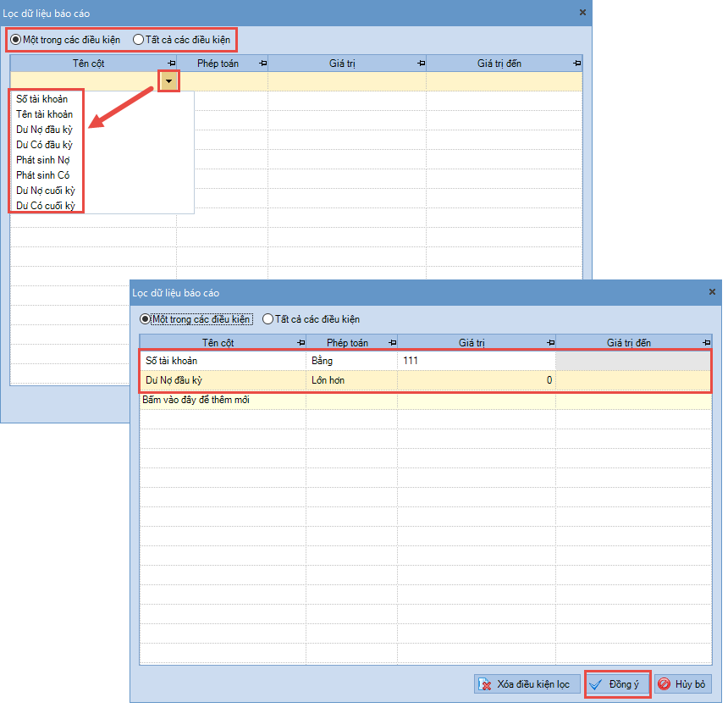
Task: Pin the Giá trị đến column in back dialog
Action: [x=577, y=64]
